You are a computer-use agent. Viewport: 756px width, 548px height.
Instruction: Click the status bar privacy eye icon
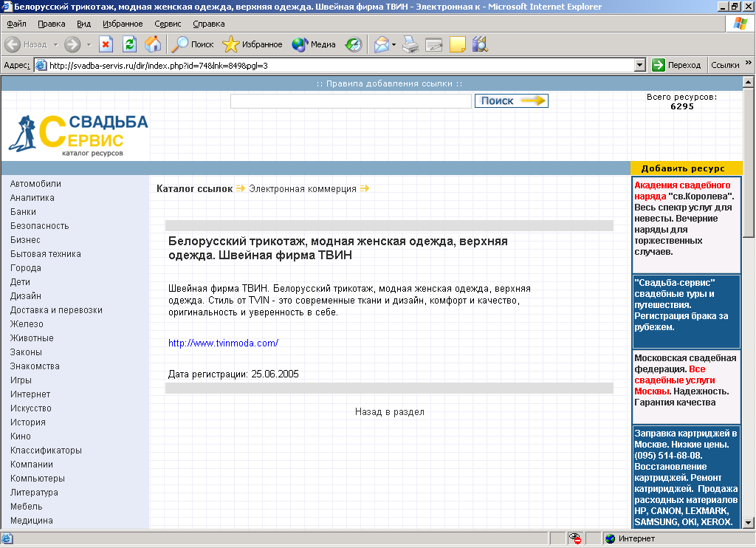click(x=574, y=538)
